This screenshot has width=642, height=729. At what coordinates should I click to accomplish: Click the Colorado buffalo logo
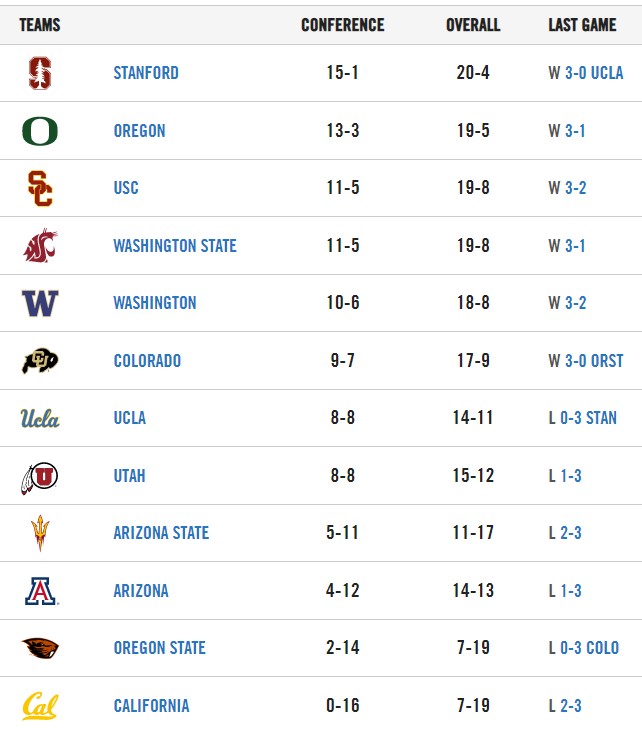(x=40, y=361)
